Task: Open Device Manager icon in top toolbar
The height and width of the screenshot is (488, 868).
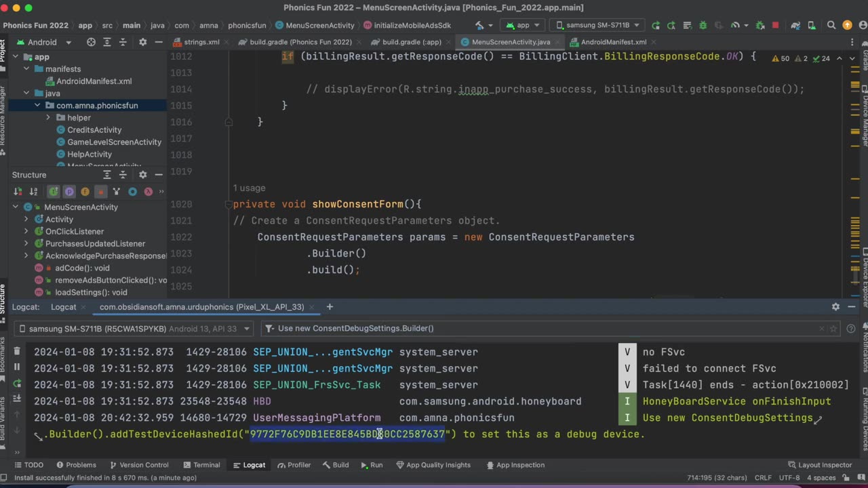Action: 813,25
